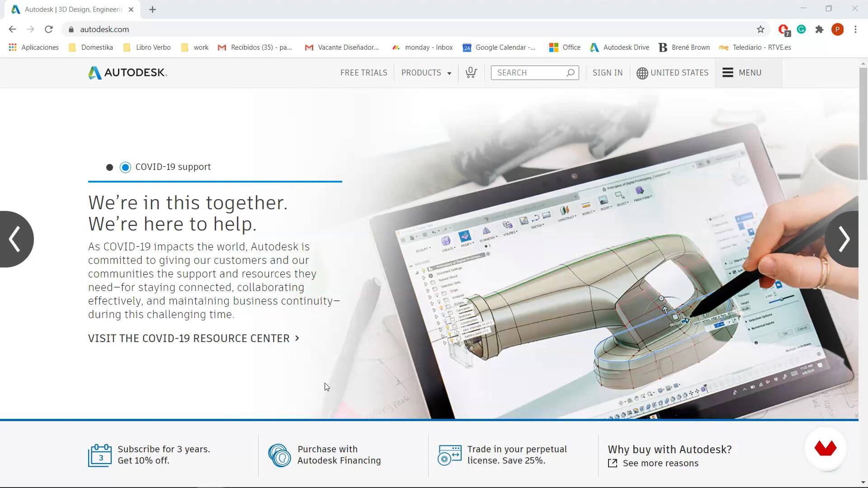Open Office bookmark

pyautogui.click(x=565, y=47)
